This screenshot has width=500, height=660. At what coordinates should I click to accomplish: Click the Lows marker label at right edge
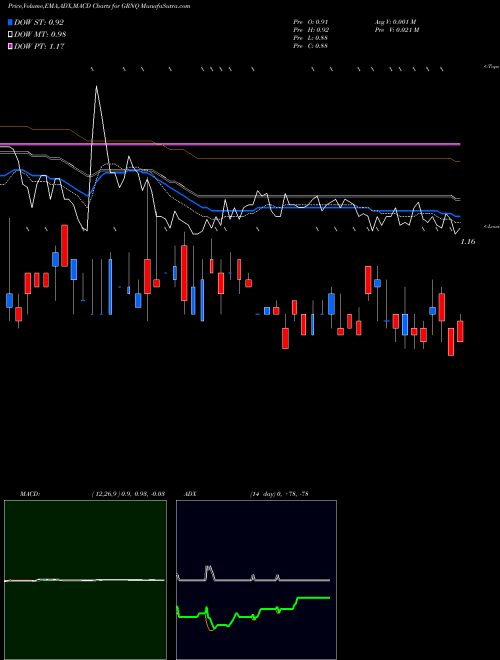click(x=492, y=226)
